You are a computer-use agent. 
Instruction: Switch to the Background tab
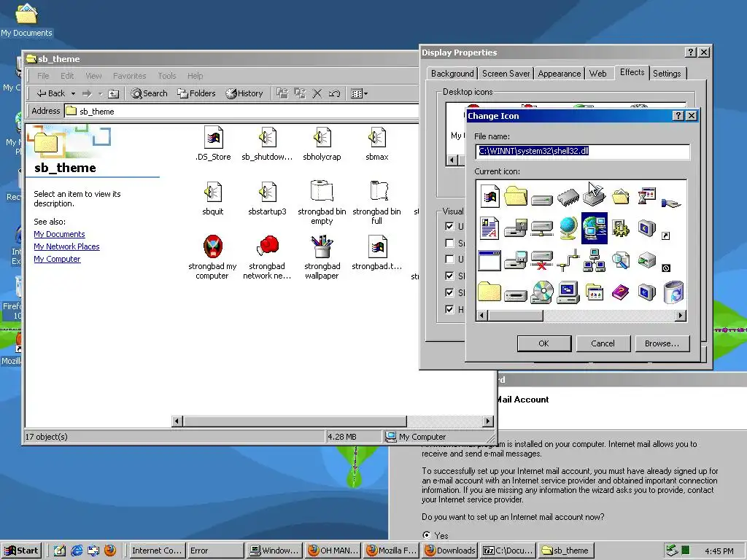(452, 74)
